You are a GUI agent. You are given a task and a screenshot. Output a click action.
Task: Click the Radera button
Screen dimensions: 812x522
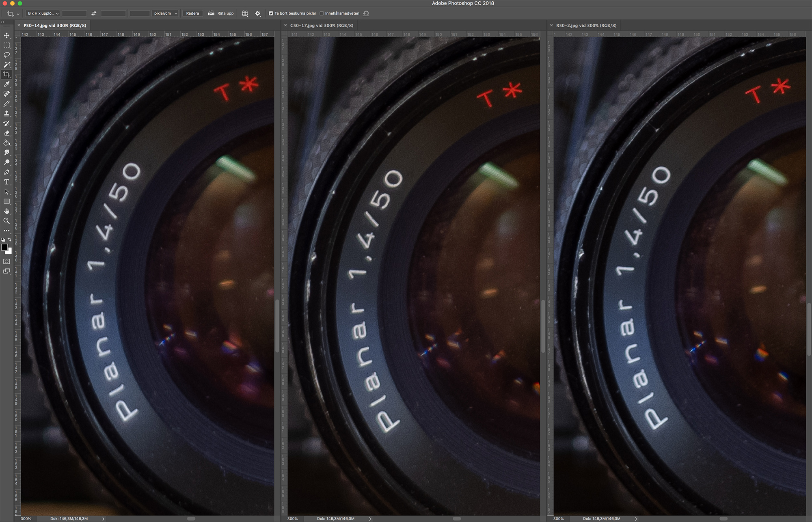[192, 13]
